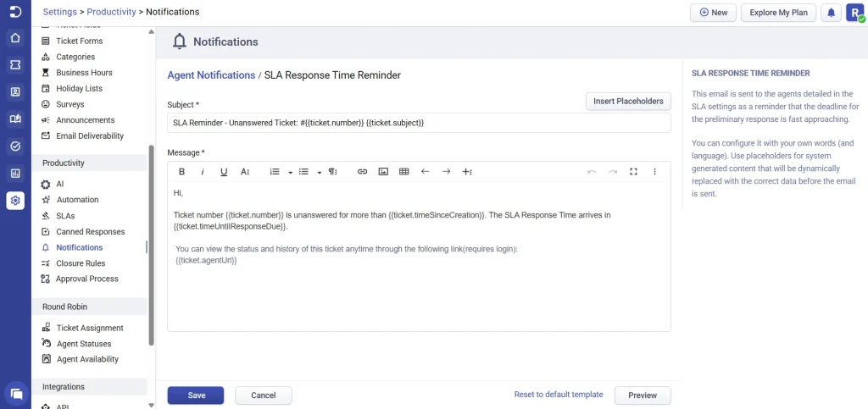Viewport: 868px width, 409px height.
Task: Toggle bold formatting in message editor
Action: tap(181, 172)
